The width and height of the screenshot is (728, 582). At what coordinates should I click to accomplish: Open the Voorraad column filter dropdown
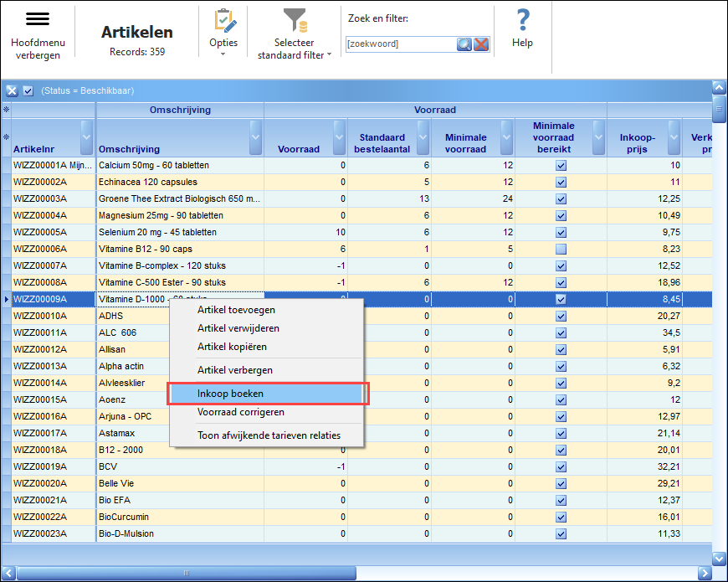point(340,137)
